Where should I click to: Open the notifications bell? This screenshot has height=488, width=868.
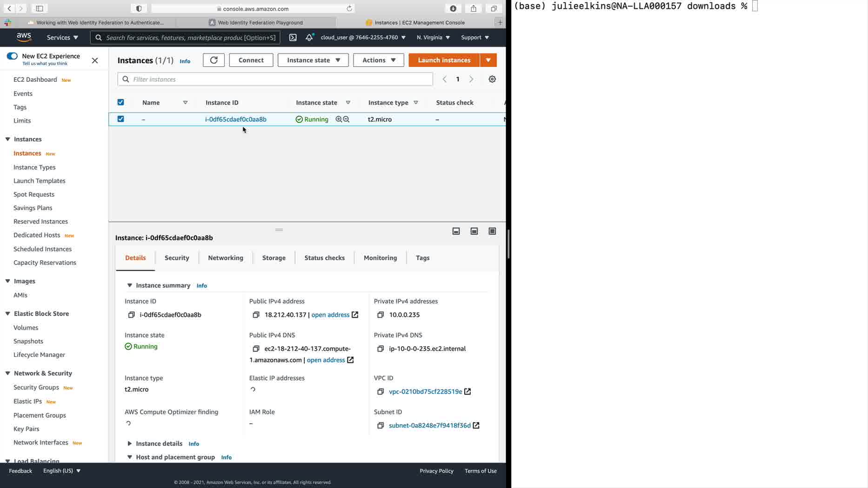(309, 37)
